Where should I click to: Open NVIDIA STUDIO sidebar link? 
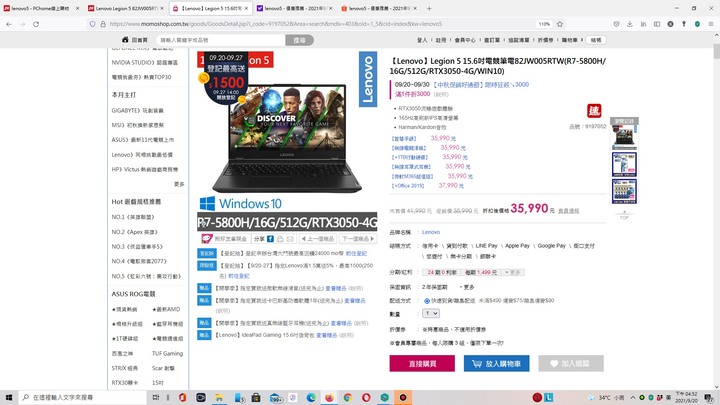click(145, 62)
